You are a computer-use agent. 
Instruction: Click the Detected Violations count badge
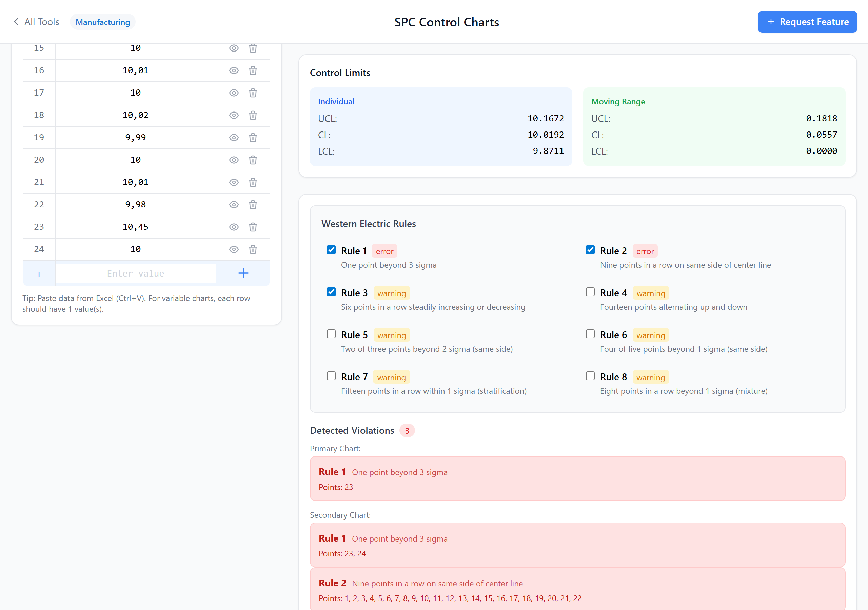coord(407,430)
